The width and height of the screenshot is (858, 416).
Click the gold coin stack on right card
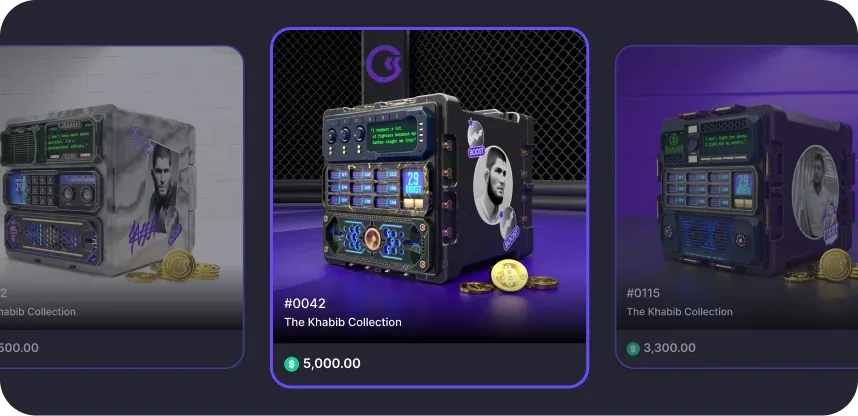pos(830,267)
